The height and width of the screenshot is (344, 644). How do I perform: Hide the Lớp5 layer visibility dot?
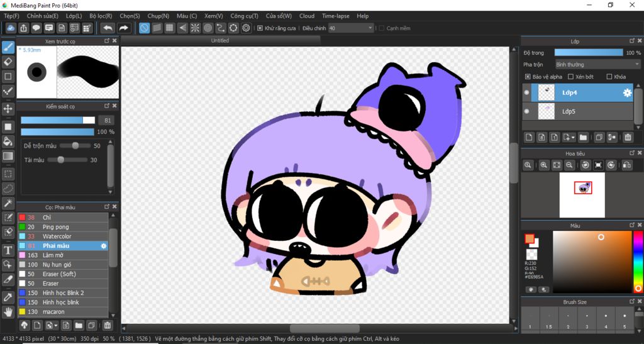[x=526, y=111]
